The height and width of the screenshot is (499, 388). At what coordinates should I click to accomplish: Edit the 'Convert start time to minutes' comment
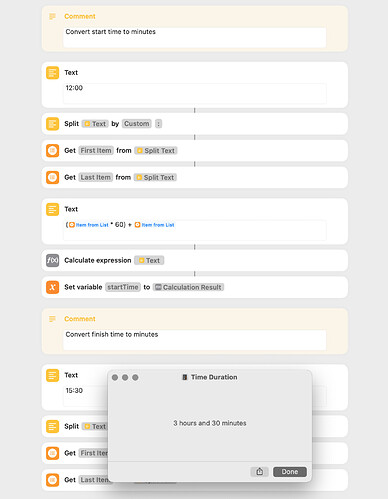click(195, 37)
